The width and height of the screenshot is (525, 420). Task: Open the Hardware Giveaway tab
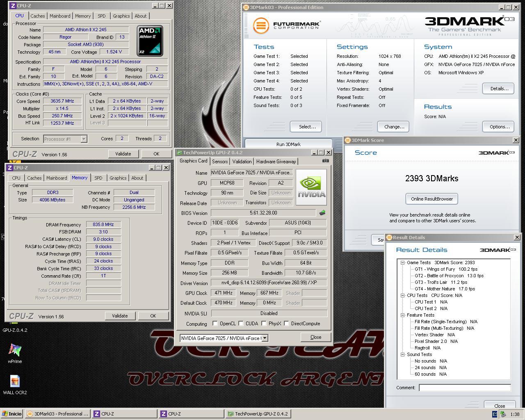pos(276,162)
